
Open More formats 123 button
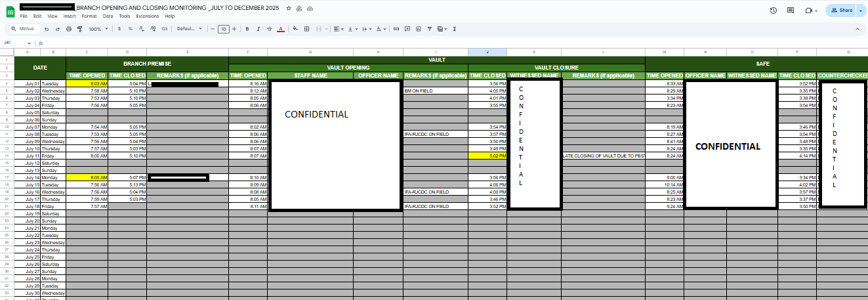tap(164, 29)
